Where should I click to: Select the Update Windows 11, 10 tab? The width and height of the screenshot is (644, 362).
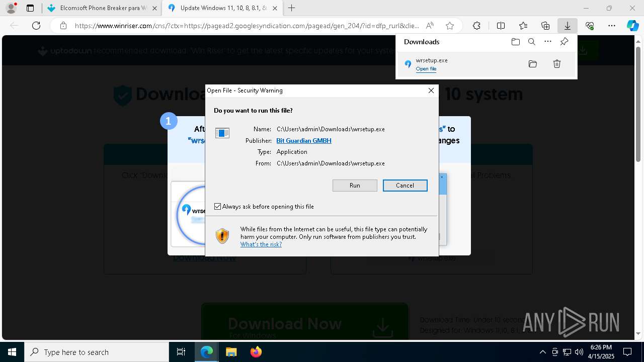[x=222, y=8]
